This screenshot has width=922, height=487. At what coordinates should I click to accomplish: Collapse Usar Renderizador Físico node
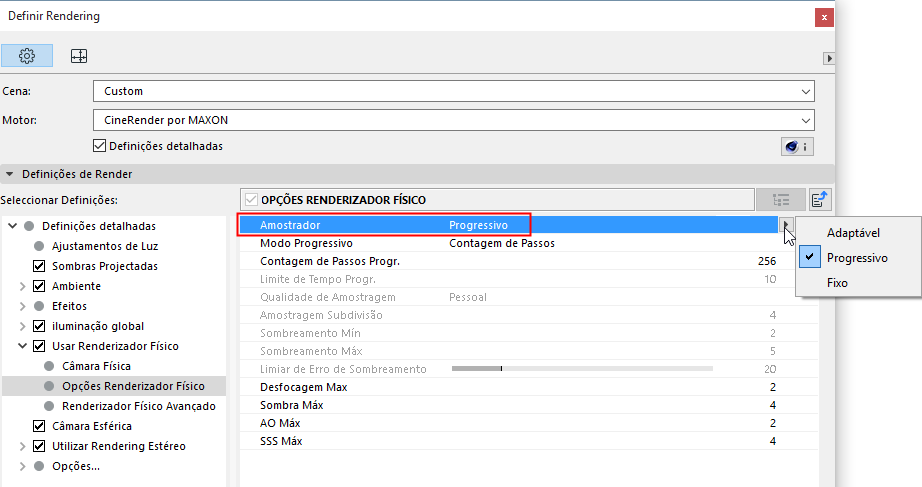(x=22, y=346)
